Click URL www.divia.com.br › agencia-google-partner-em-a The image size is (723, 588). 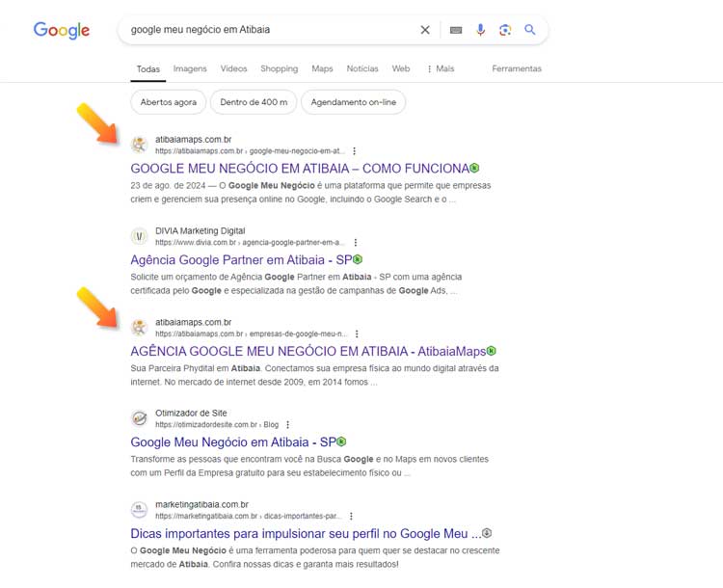click(x=250, y=242)
